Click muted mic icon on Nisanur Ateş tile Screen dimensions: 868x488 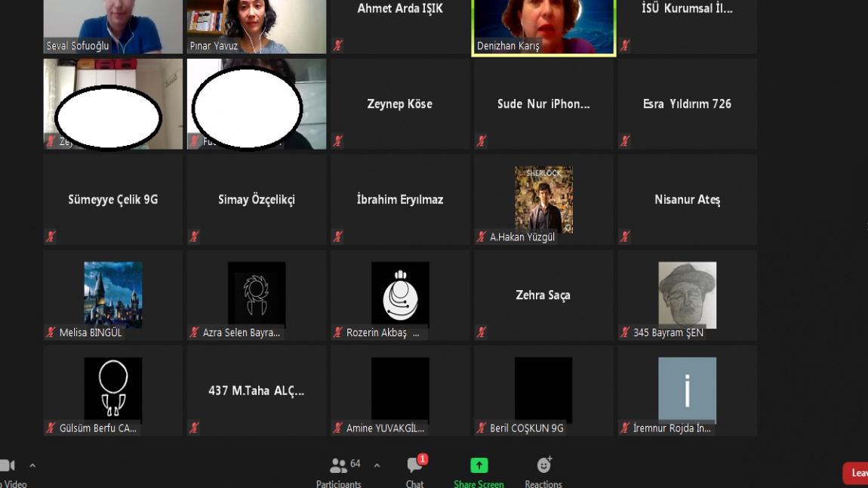pyautogui.click(x=625, y=236)
